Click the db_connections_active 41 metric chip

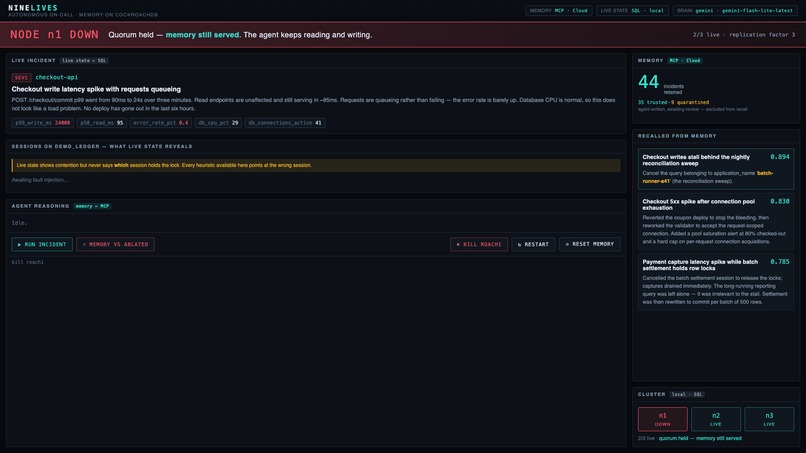[x=285, y=123]
